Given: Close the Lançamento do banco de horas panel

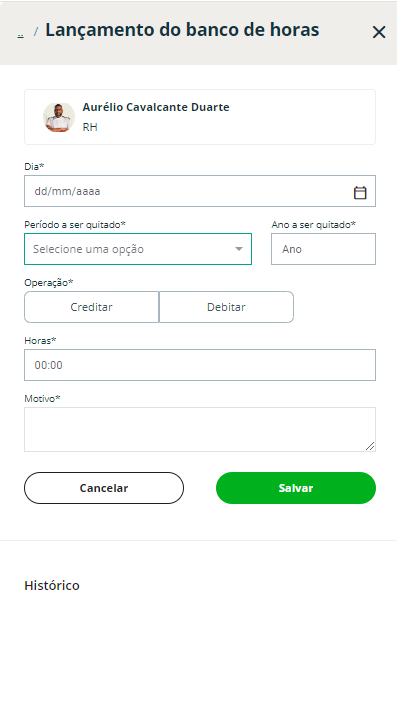Looking at the screenshot, I should [379, 32].
